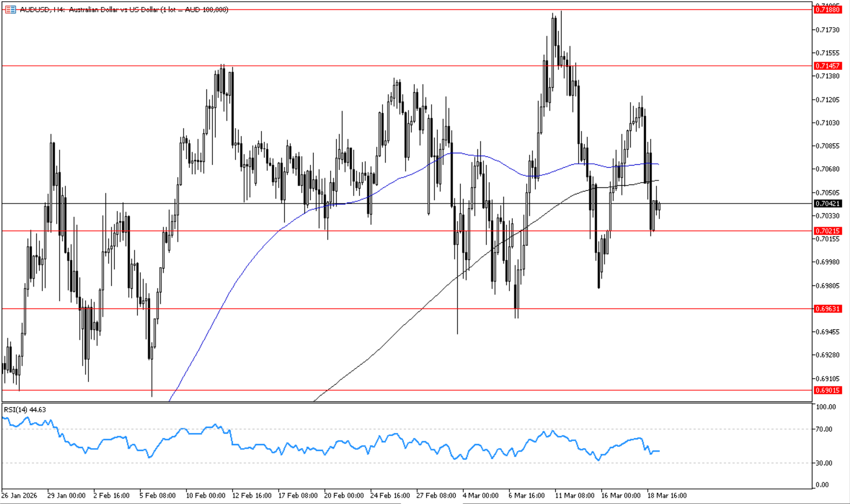
Task: Click the chart icon beside AUDUSD title
Action: [10, 10]
